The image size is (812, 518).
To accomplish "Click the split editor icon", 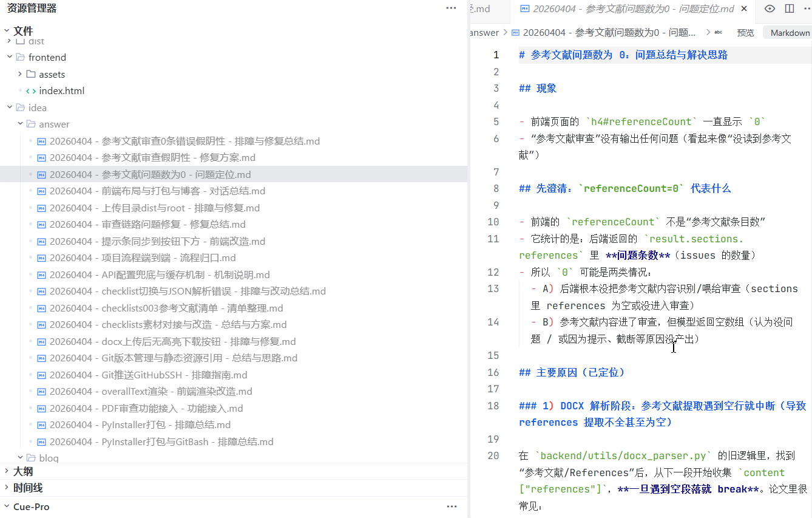I will pyautogui.click(x=789, y=9).
